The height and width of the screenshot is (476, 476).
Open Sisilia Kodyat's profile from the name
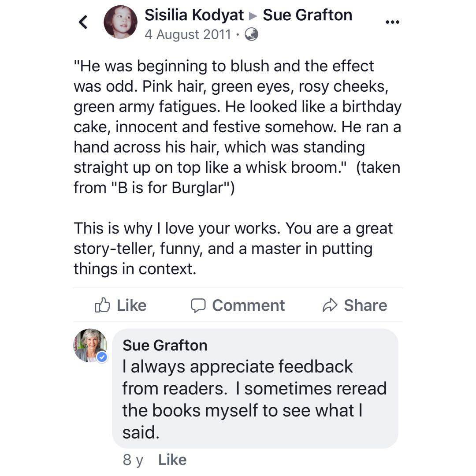194,15
